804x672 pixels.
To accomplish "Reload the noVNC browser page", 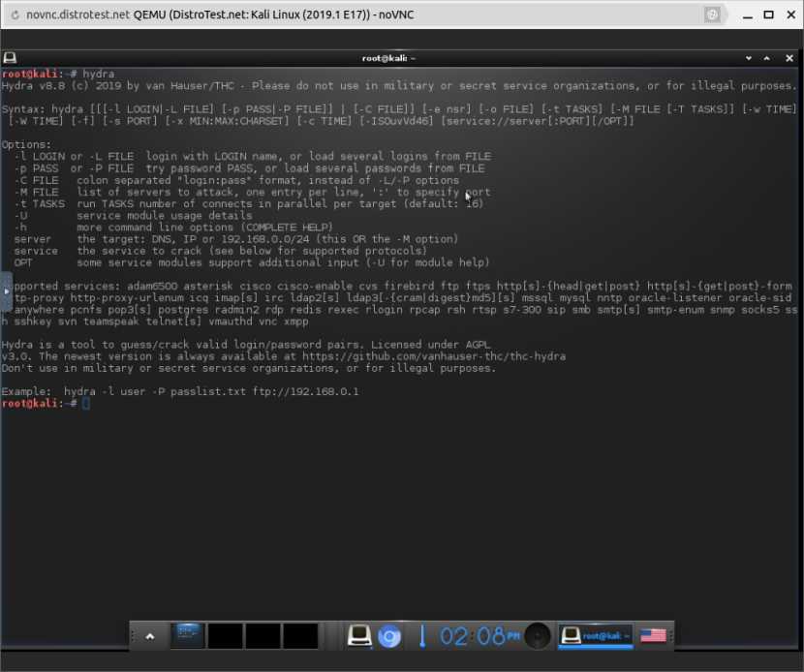I will (15, 15).
